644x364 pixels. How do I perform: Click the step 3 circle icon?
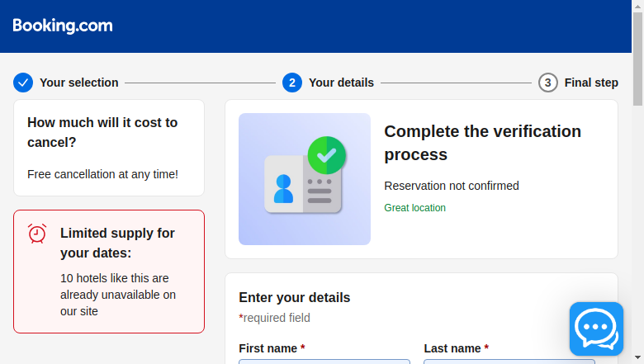coord(548,83)
